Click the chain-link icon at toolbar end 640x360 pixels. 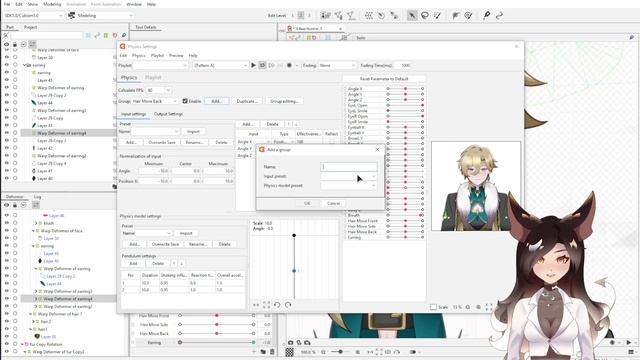point(499,16)
